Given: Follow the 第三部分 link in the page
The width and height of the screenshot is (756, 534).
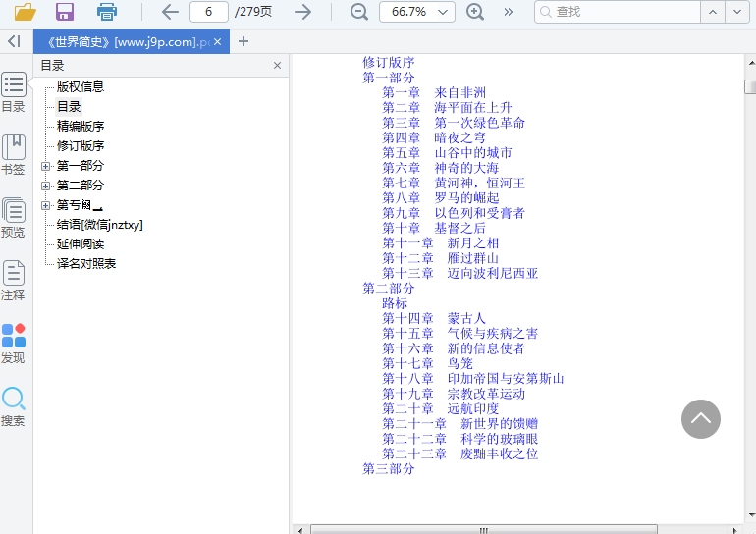Looking at the screenshot, I should 389,469.
